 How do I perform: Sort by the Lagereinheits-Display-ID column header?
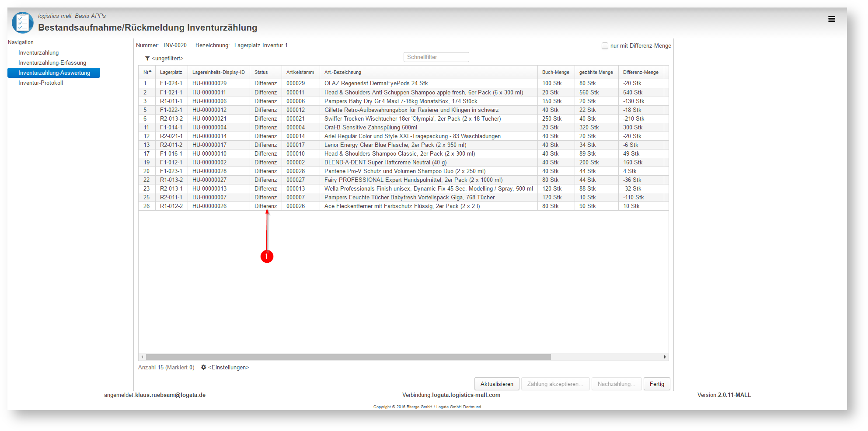pyautogui.click(x=219, y=73)
